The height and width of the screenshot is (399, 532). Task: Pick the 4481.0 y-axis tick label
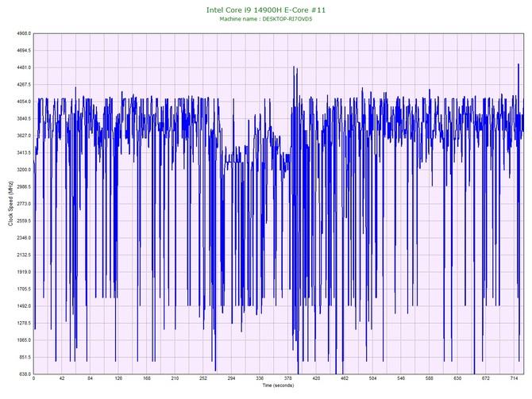(x=24, y=67)
